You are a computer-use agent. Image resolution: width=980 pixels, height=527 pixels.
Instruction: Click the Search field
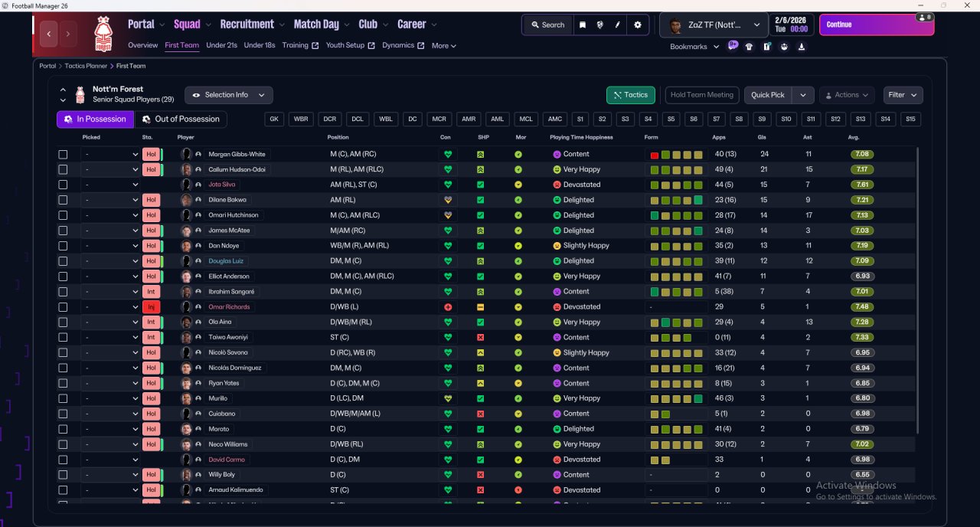tap(547, 25)
